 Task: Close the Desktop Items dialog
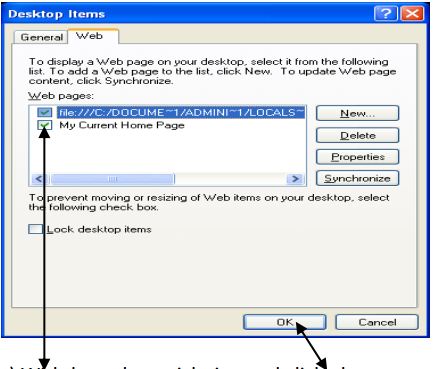coord(412,14)
